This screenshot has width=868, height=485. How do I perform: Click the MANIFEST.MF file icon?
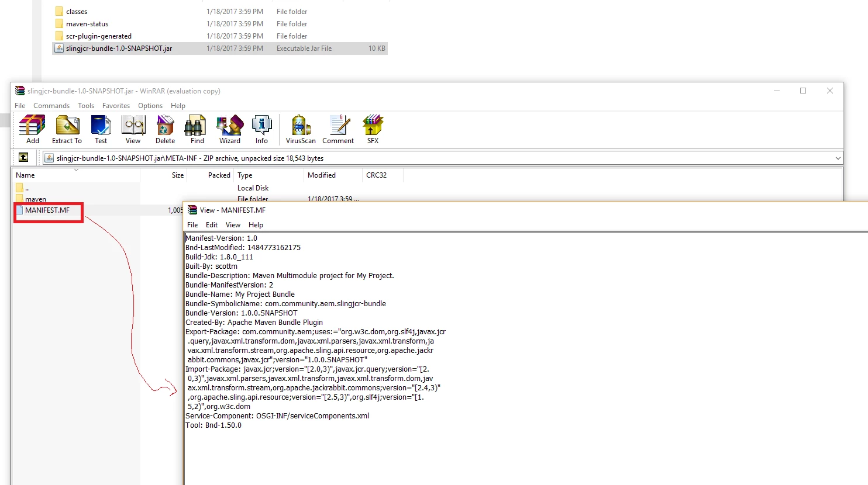pyautogui.click(x=19, y=210)
